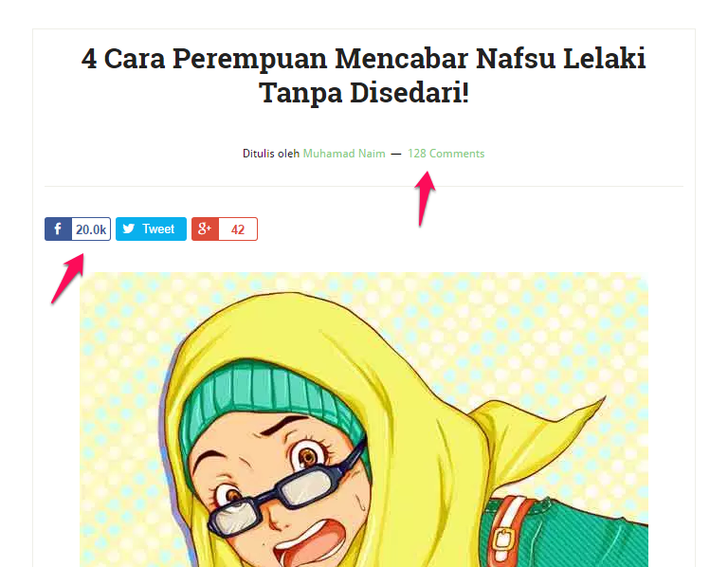Open author Muhamad Naim's profile link
This screenshot has height=567, width=728.
point(344,154)
